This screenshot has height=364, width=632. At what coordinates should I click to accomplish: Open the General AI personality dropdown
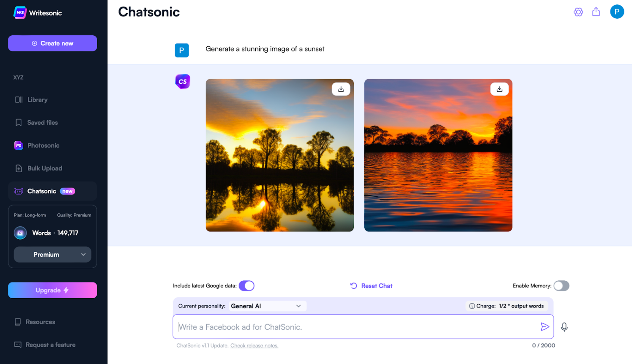pos(267,306)
